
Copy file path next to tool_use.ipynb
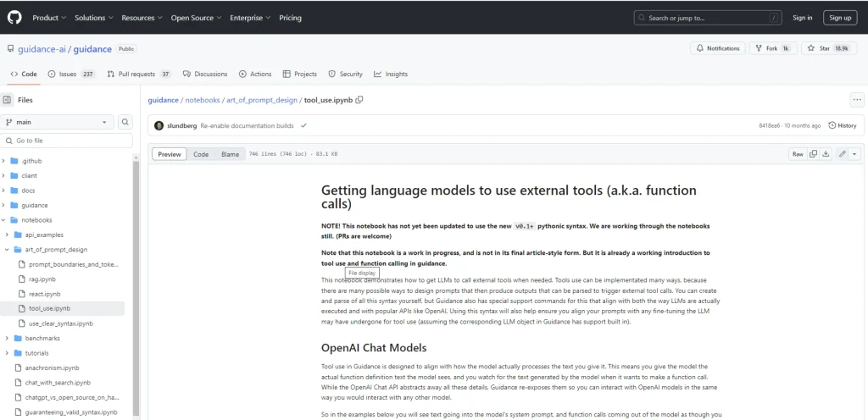tap(359, 100)
